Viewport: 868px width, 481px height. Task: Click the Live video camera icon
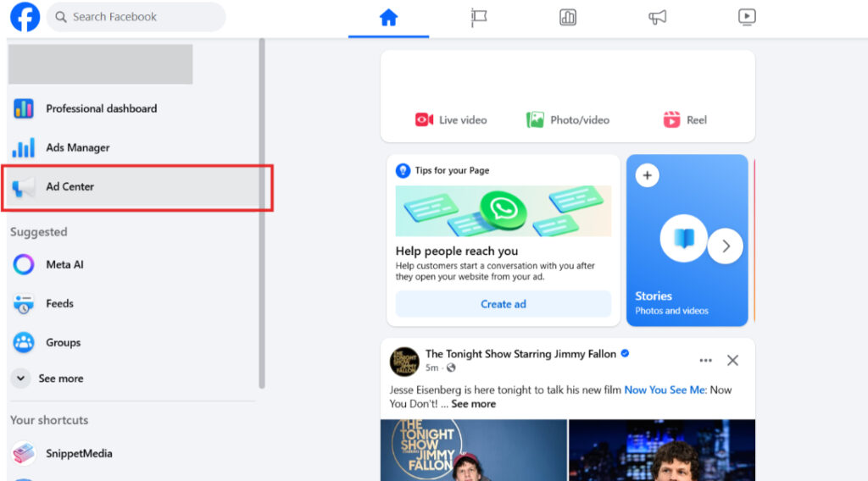[x=424, y=119]
